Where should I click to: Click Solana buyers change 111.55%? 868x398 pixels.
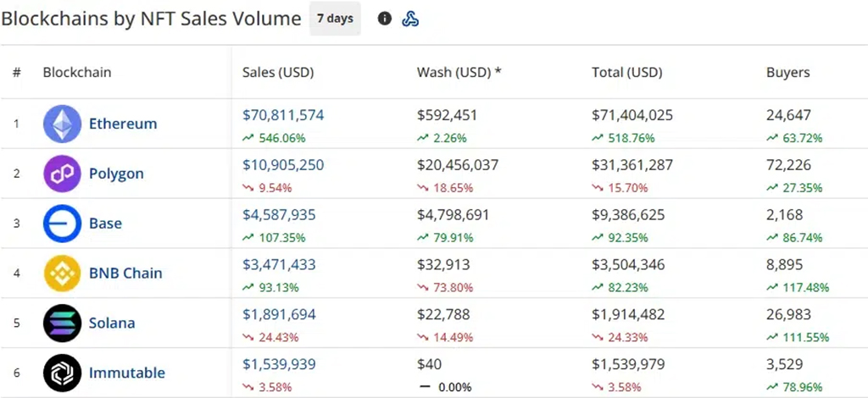[x=798, y=337]
